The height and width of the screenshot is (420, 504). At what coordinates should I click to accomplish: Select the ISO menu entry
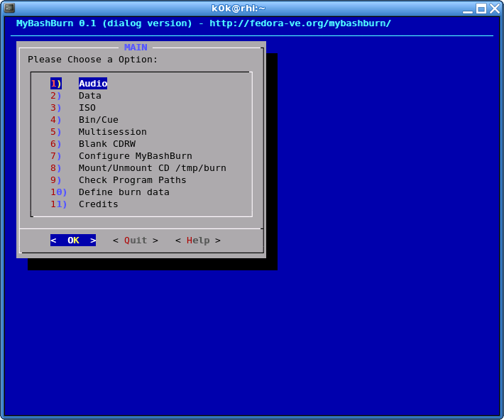[x=87, y=108]
